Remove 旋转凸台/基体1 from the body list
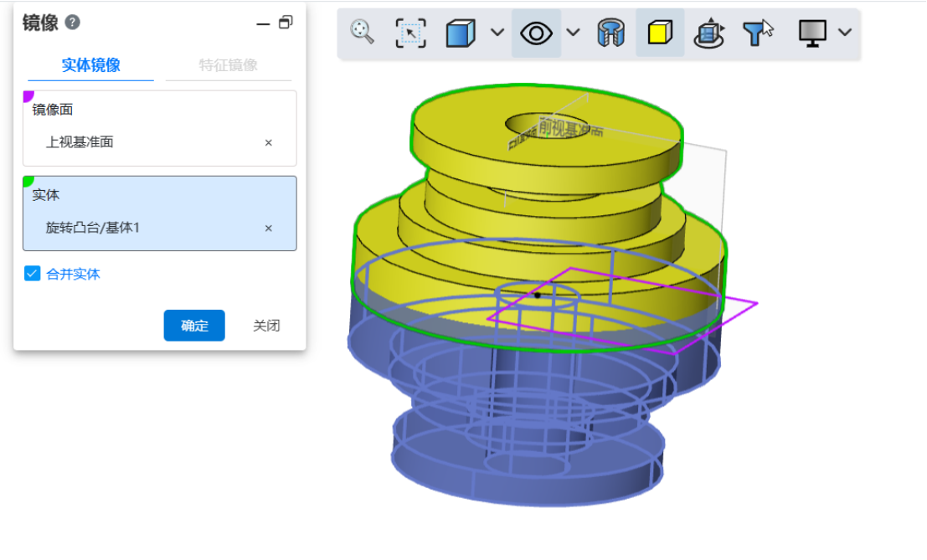This screenshot has width=927, height=560. click(x=269, y=228)
